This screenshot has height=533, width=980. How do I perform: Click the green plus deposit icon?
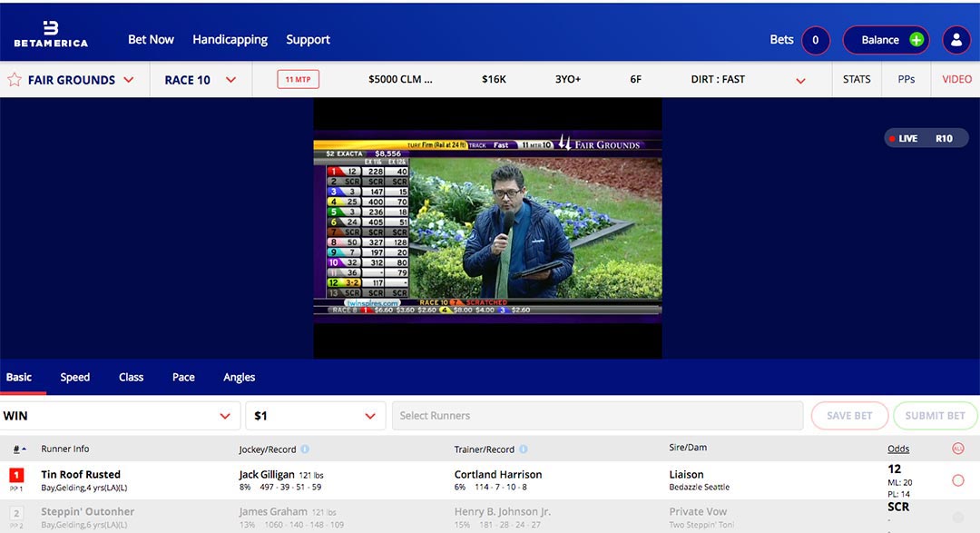coord(916,40)
